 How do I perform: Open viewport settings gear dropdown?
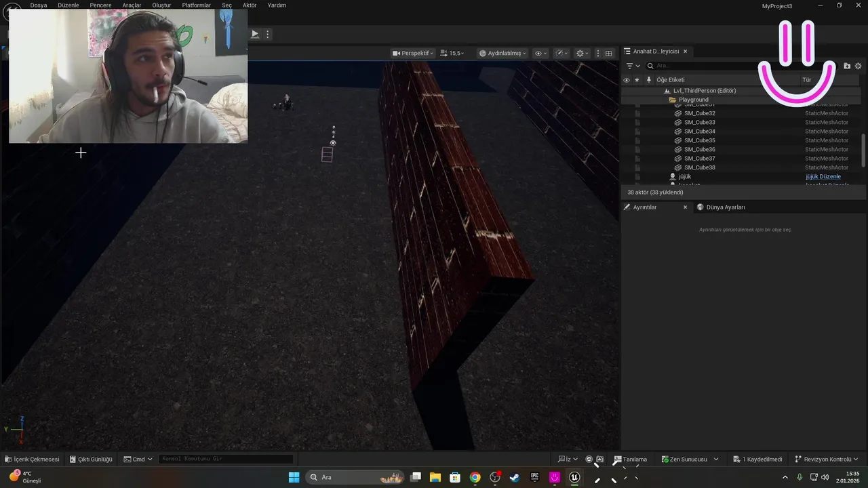[582, 53]
